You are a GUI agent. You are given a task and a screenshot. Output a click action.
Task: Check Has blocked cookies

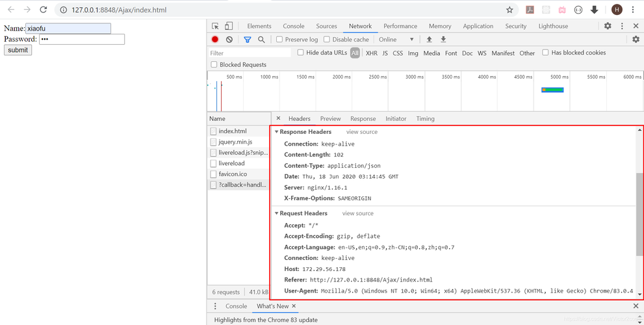(545, 53)
